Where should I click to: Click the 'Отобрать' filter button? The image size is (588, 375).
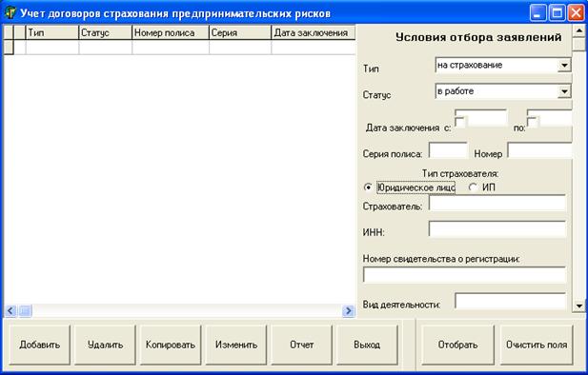tap(457, 345)
